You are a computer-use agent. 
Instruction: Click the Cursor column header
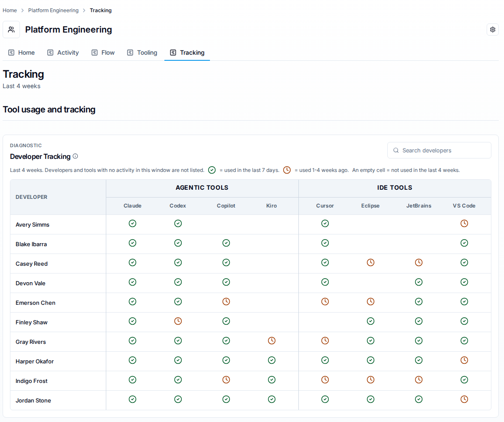(x=325, y=206)
